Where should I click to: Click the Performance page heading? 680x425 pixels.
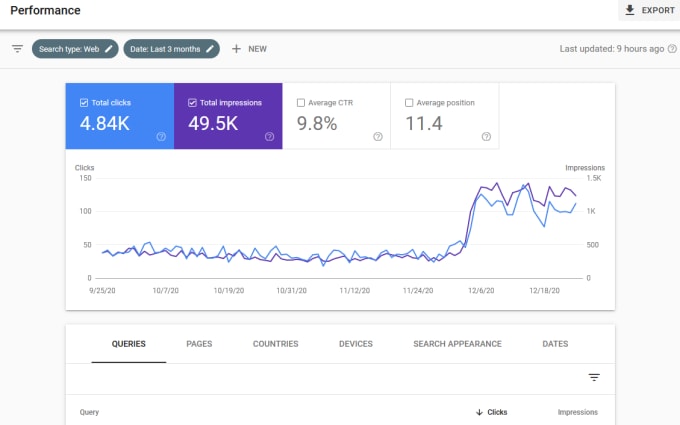(x=46, y=10)
